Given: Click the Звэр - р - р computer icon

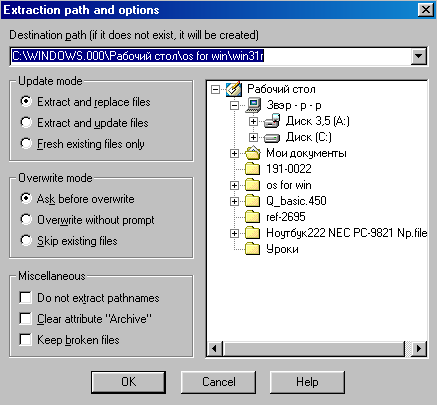Looking at the screenshot, I should (x=253, y=105).
